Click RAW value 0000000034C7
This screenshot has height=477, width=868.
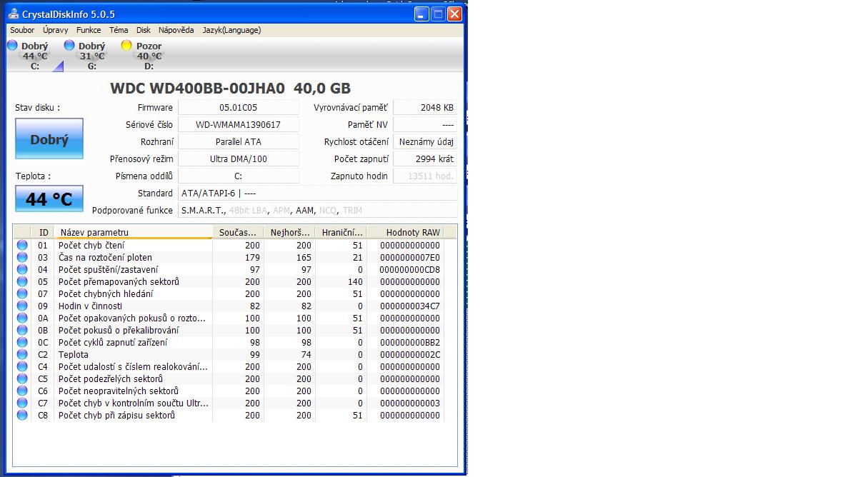[410, 306]
